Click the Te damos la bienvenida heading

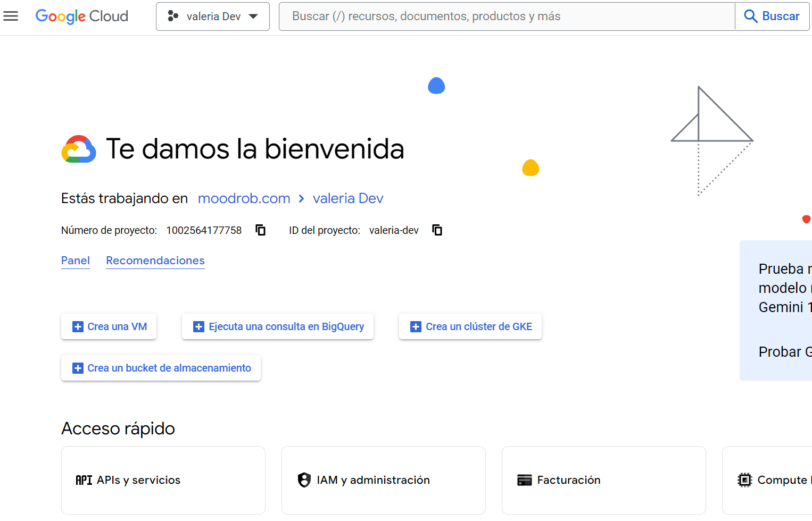(255, 149)
